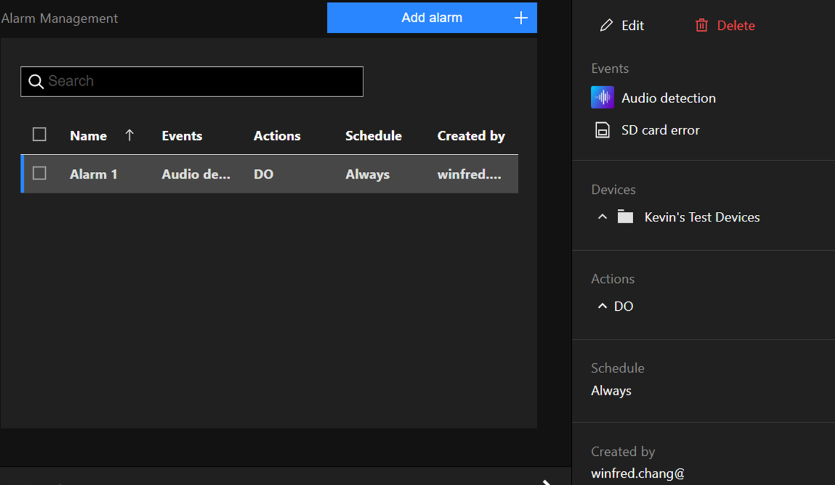Viewport: 835px width, 485px height.
Task: Click the Add alarm button
Action: point(431,18)
